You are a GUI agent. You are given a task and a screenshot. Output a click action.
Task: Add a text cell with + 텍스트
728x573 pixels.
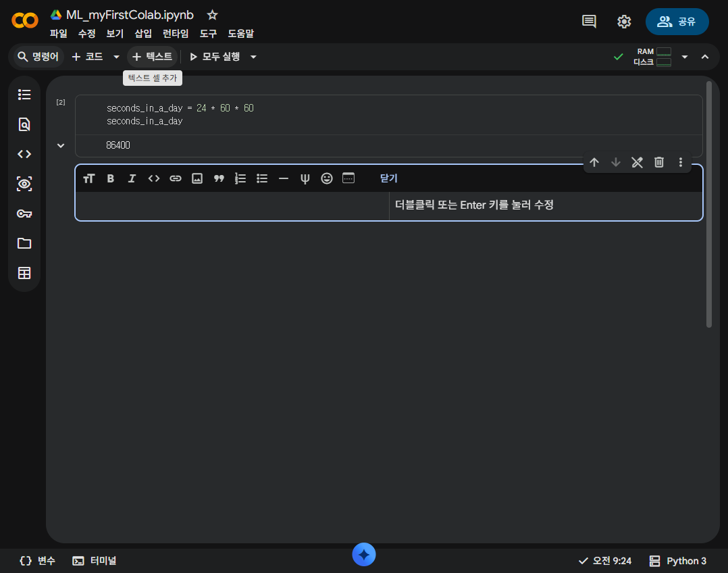tap(153, 57)
